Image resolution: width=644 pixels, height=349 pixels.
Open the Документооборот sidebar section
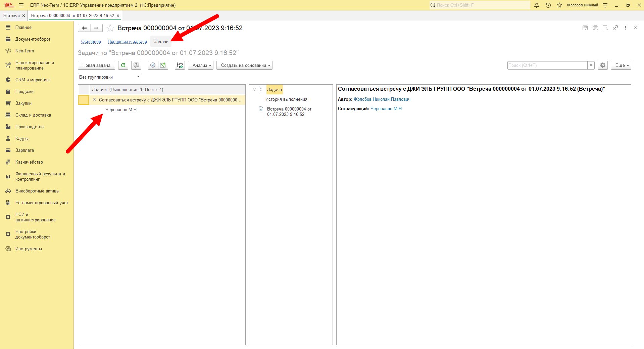[x=33, y=39]
